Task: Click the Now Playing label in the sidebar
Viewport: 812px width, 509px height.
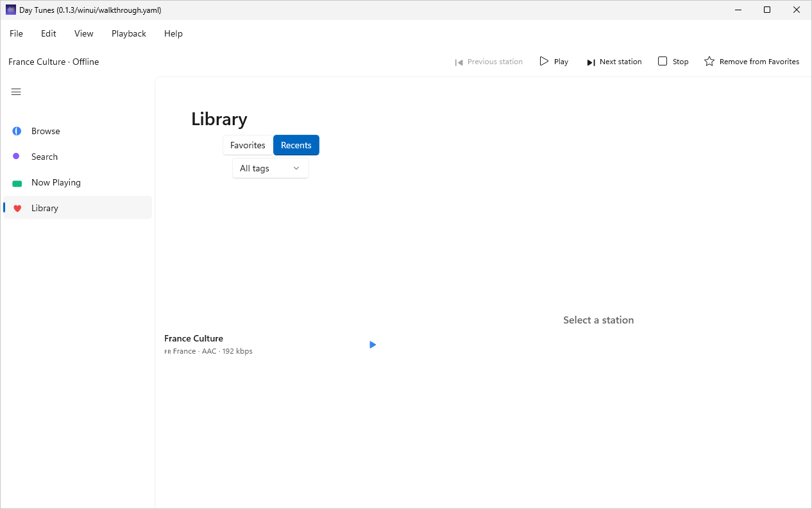Action: [x=56, y=182]
